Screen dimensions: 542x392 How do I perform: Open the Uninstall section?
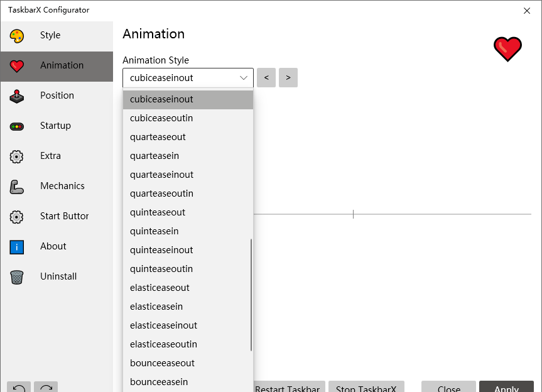57,277
